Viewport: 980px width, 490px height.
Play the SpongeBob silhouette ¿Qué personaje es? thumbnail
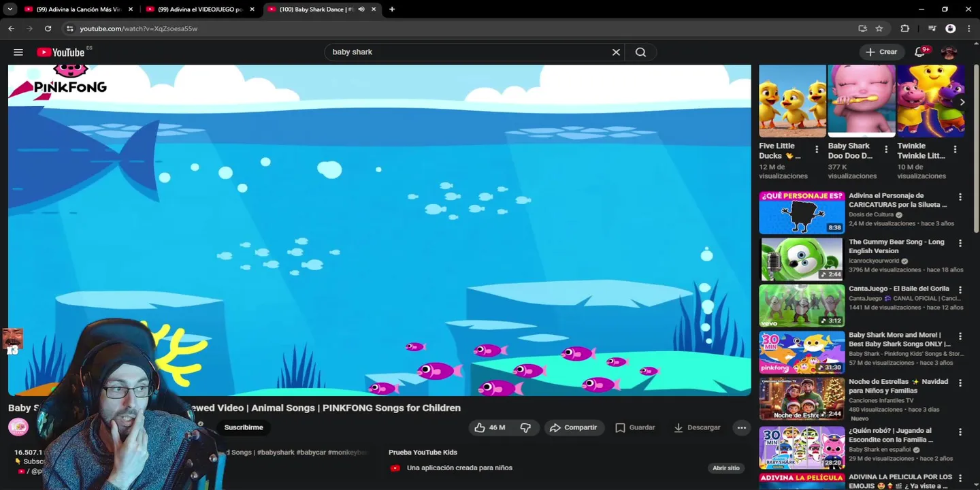pyautogui.click(x=802, y=212)
